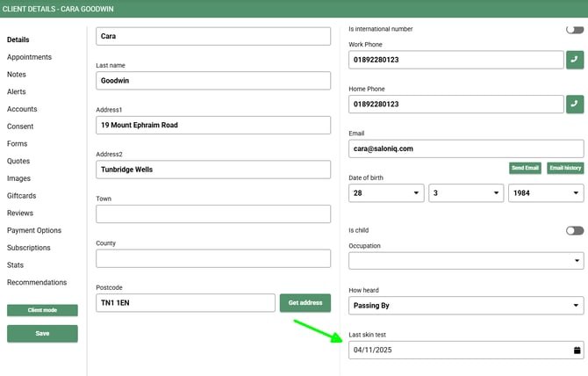Enable the Is child toggle
The image size is (588, 376).
pyautogui.click(x=575, y=230)
